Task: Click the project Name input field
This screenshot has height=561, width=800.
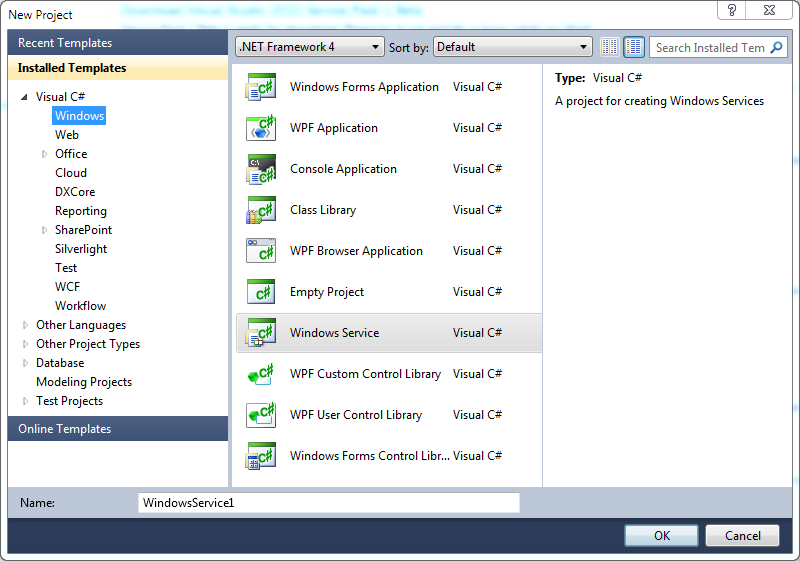Action: [329, 503]
